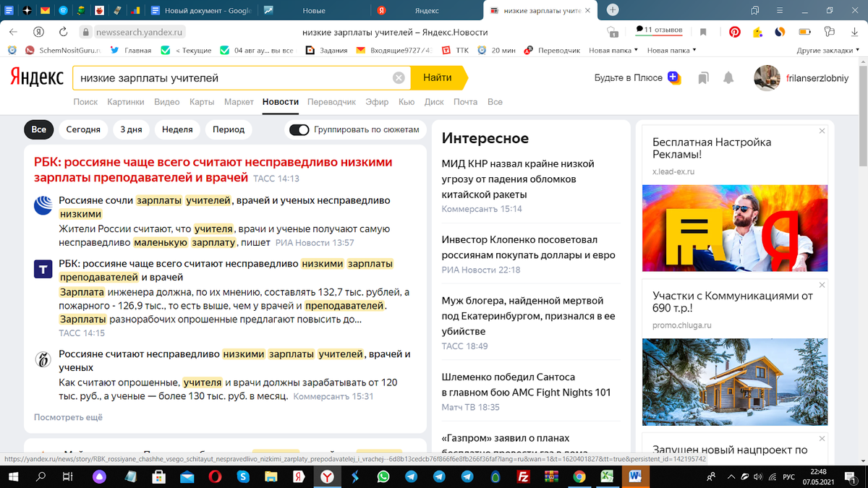Open the Задания bookmark
Screen dimensions: 868x488
pos(326,51)
